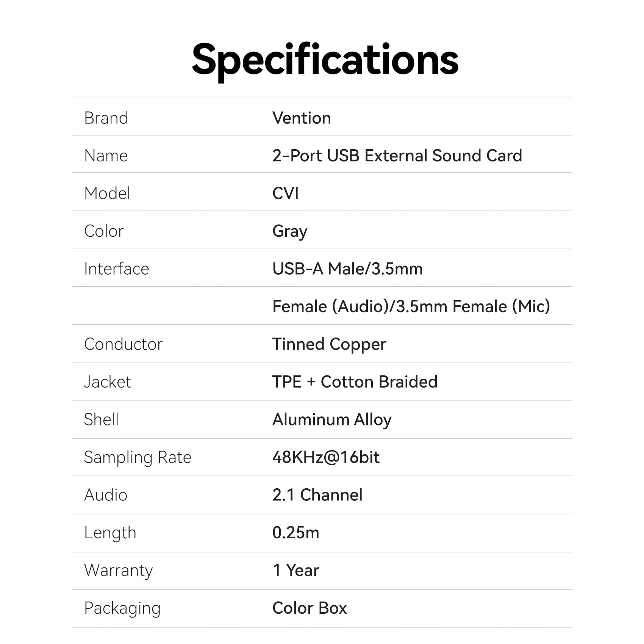Select the USB-A Male/3.5mm text

pos(347,269)
